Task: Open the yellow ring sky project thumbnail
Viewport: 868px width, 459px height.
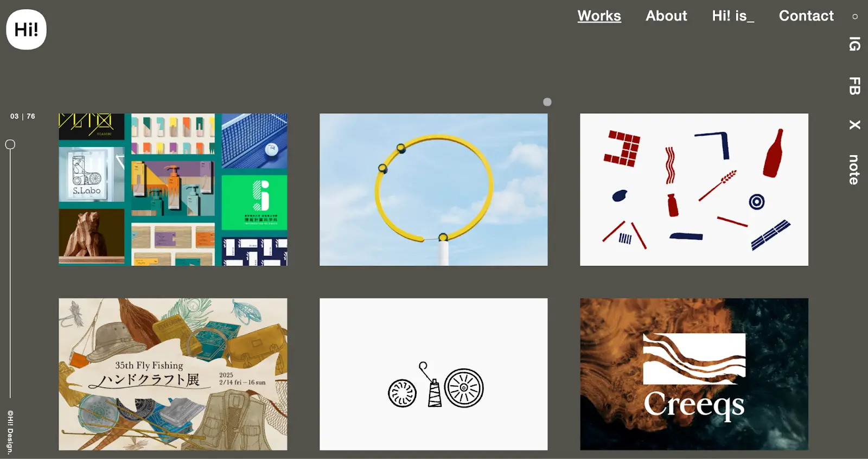Action: (433, 189)
